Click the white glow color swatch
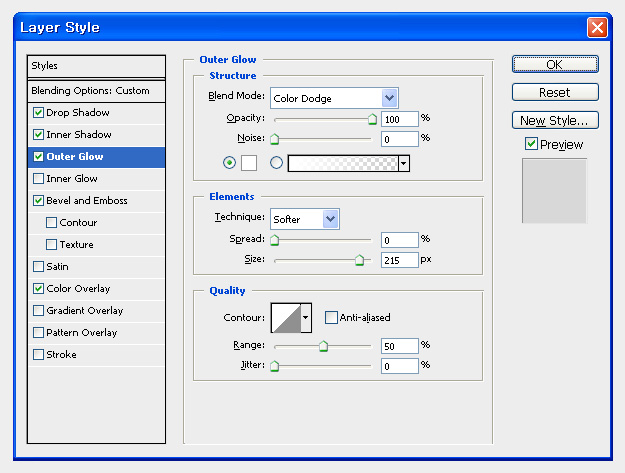This screenshot has width=625, height=473. (249, 163)
